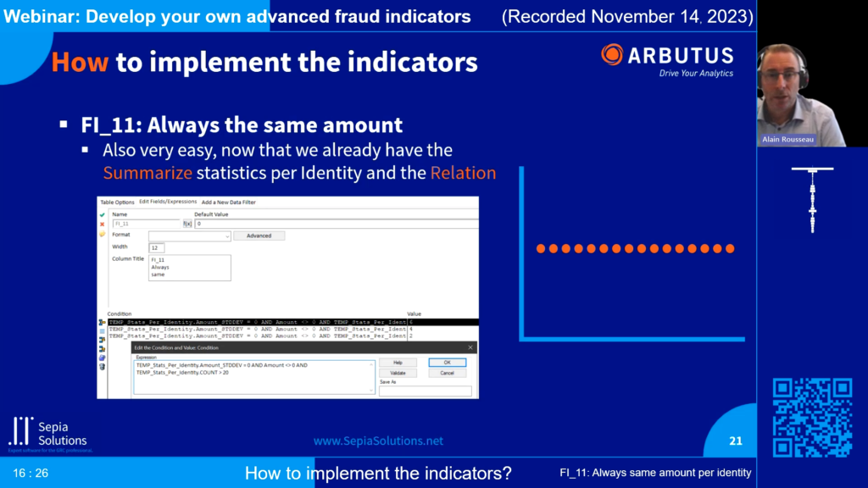Click the 'FI_11: Always the same amount' heading
This screenshot has height=488, width=868.
click(242, 125)
